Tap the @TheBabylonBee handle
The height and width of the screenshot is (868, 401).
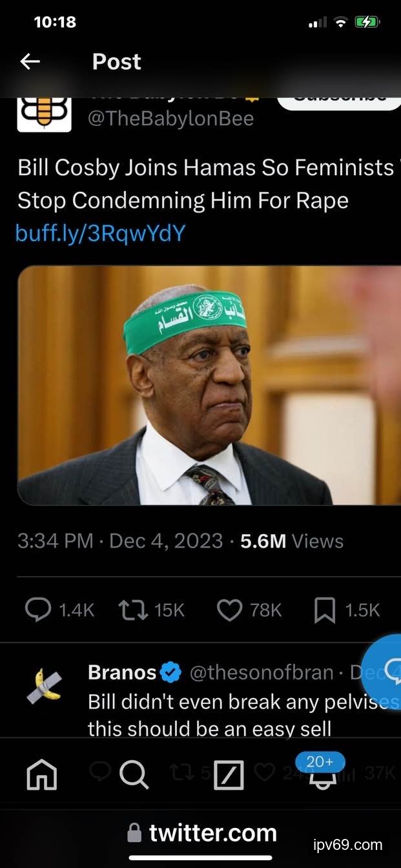tap(170, 119)
